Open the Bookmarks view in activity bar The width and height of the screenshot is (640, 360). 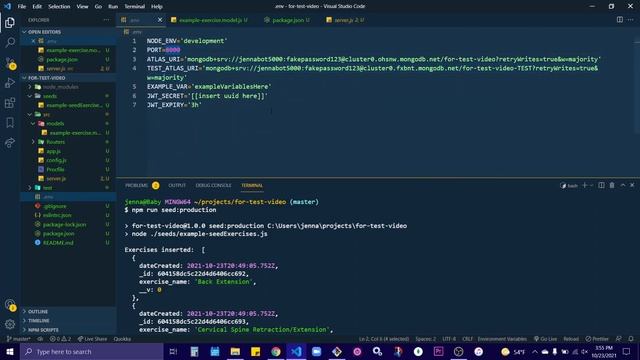click(10, 122)
